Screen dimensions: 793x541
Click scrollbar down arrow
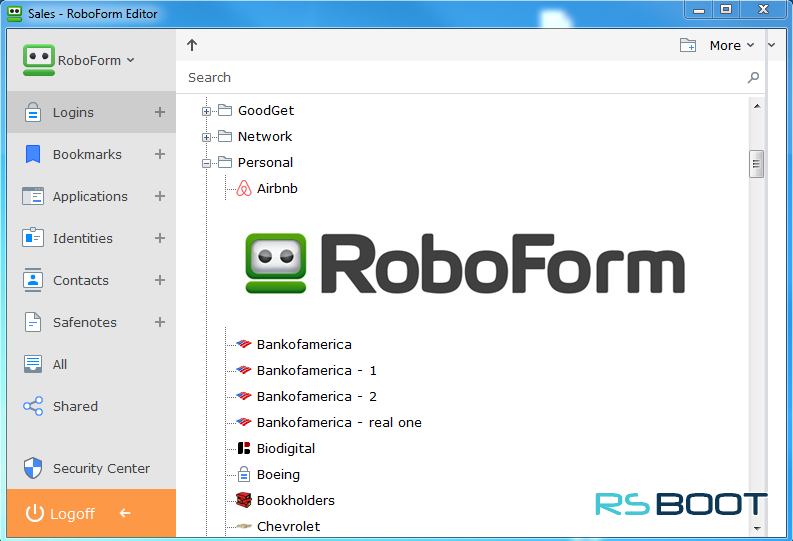point(757,528)
